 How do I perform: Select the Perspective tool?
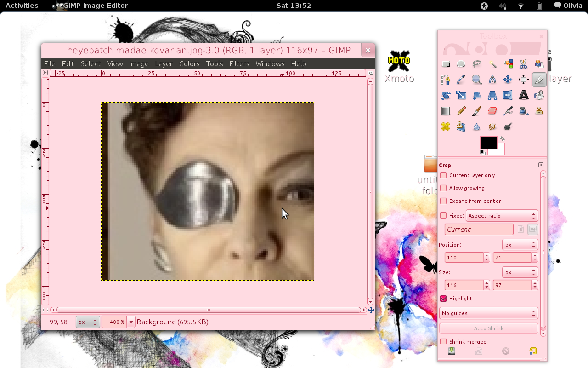(x=492, y=95)
